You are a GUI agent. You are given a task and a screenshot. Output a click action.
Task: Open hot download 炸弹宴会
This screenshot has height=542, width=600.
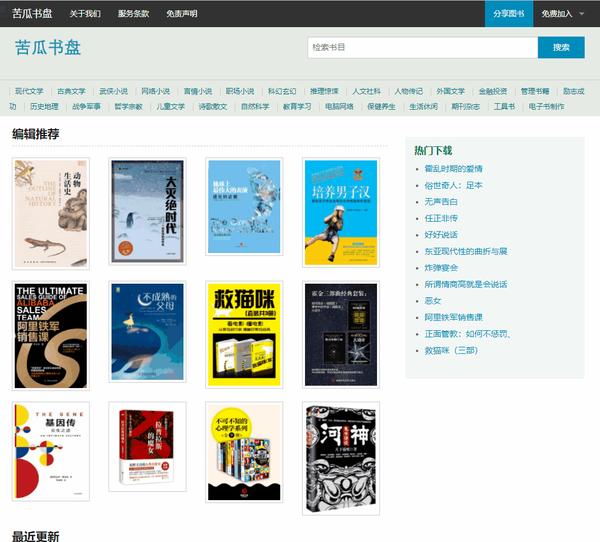(x=441, y=268)
